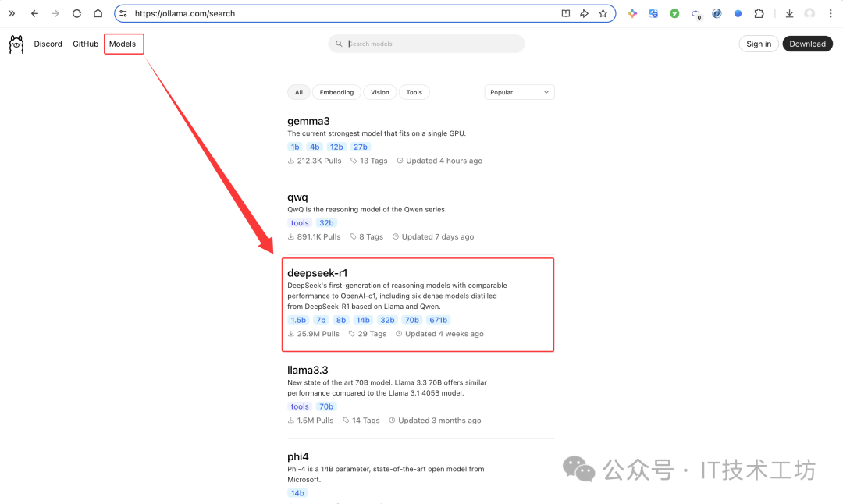Open the Popular sort dropdown
The height and width of the screenshot is (504, 843).
point(519,92)
